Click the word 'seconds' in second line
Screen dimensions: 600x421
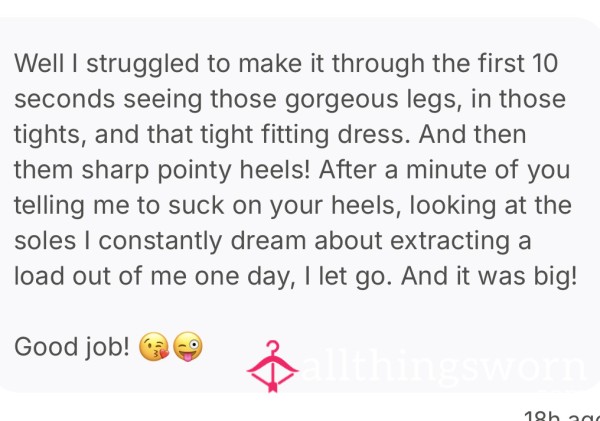[x=64, y=99]
